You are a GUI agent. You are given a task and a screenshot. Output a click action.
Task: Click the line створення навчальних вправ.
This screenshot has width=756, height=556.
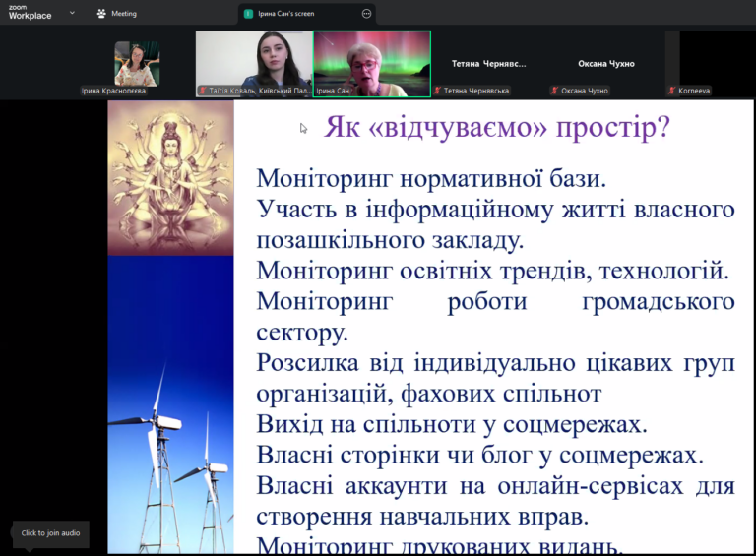[x=422, y=517]
